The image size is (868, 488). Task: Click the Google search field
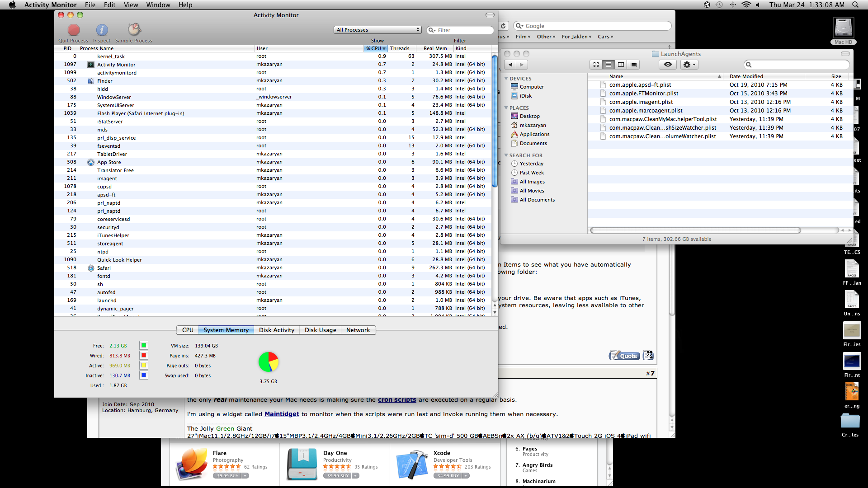592,26
